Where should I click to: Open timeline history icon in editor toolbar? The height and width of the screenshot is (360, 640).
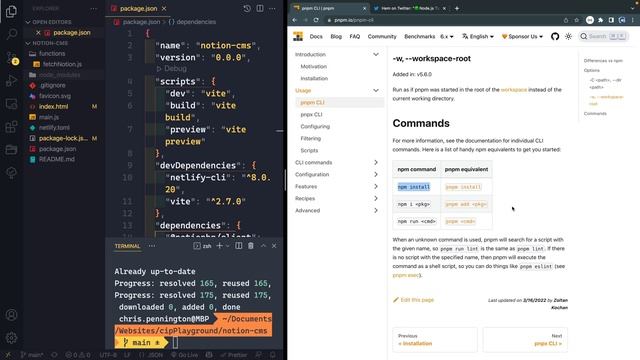(x=247, y=8)
